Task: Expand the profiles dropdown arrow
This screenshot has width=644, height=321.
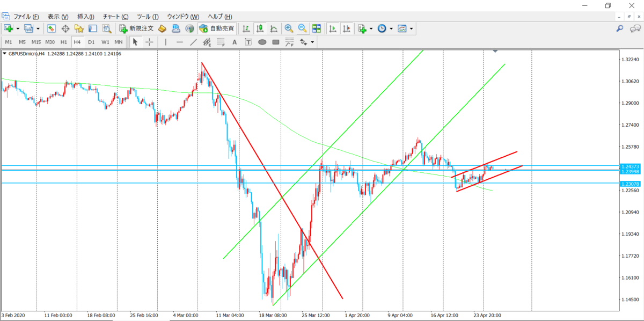Action: coord(38,28)
